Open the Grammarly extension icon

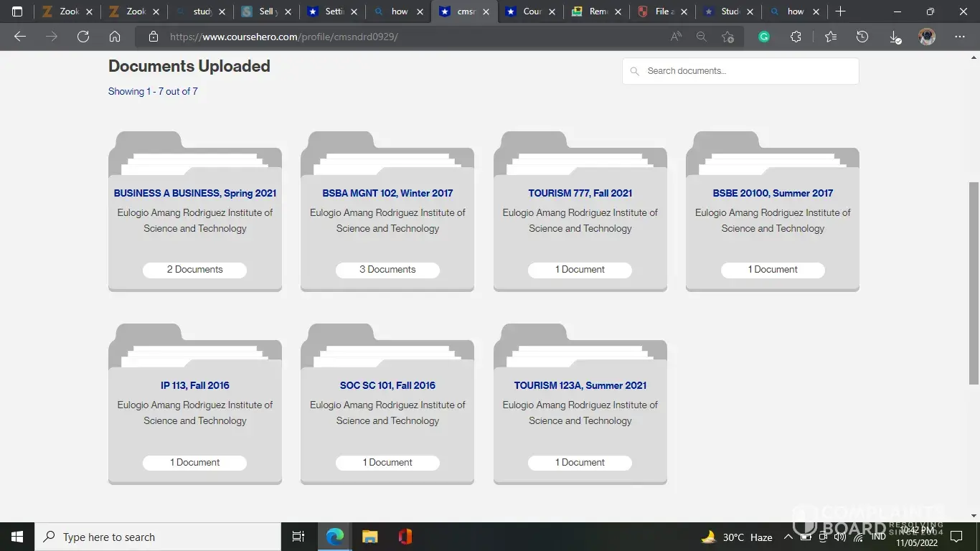point(764,37)
